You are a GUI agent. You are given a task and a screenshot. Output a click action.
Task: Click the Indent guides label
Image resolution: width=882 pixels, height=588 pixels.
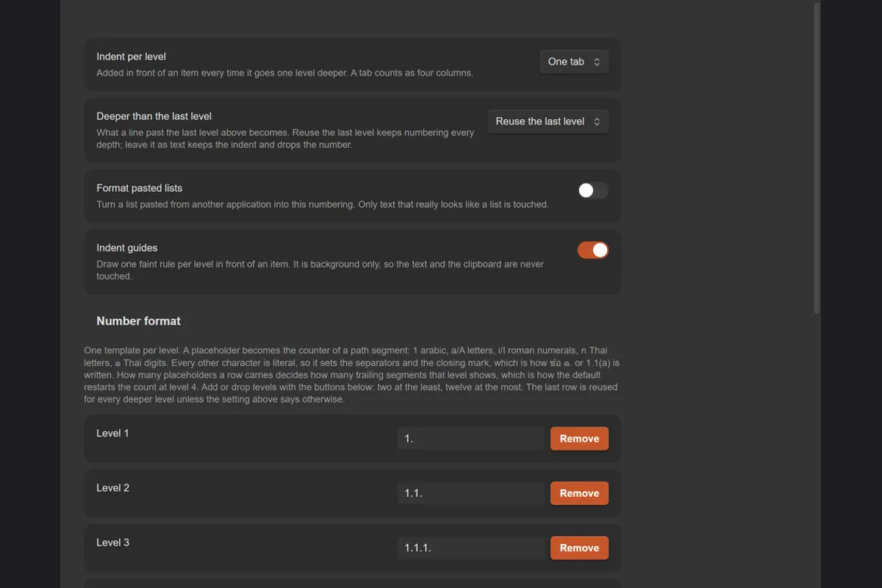126,248
